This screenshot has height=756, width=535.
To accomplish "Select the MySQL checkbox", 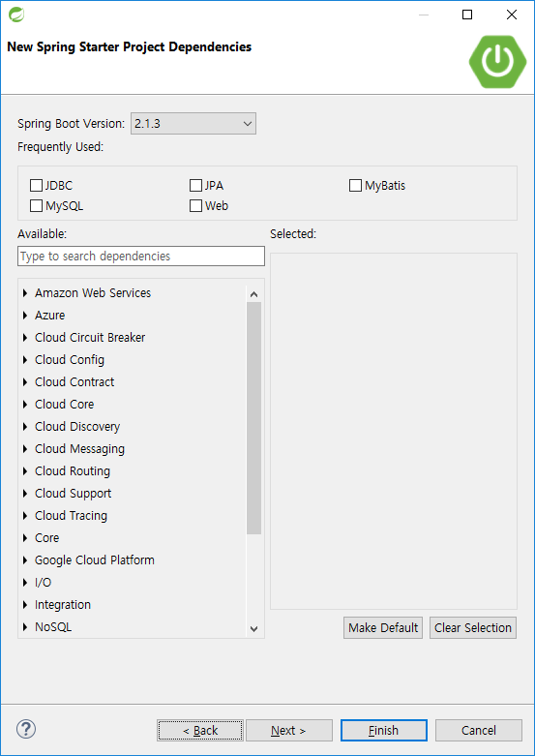I will click(36, 206).
